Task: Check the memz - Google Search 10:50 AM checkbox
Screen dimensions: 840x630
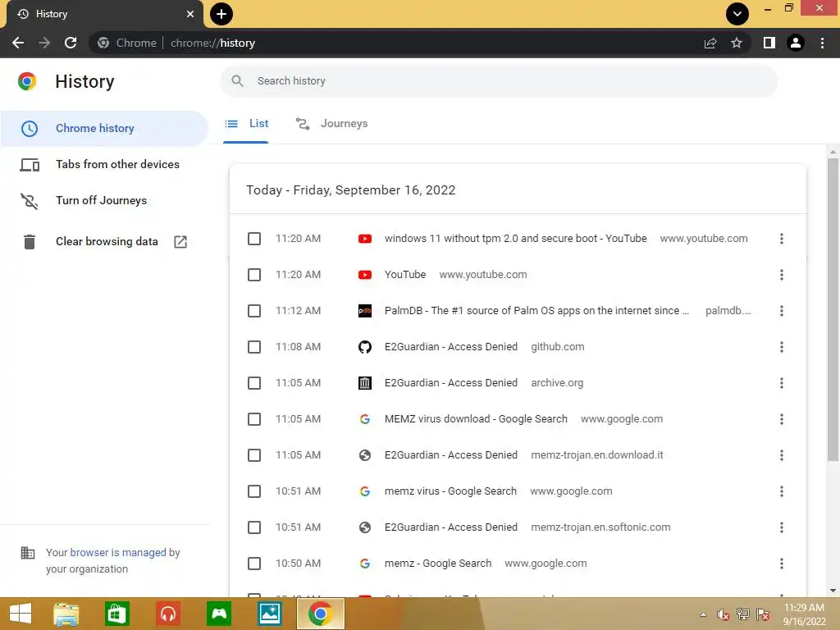Action: [254, 564]
